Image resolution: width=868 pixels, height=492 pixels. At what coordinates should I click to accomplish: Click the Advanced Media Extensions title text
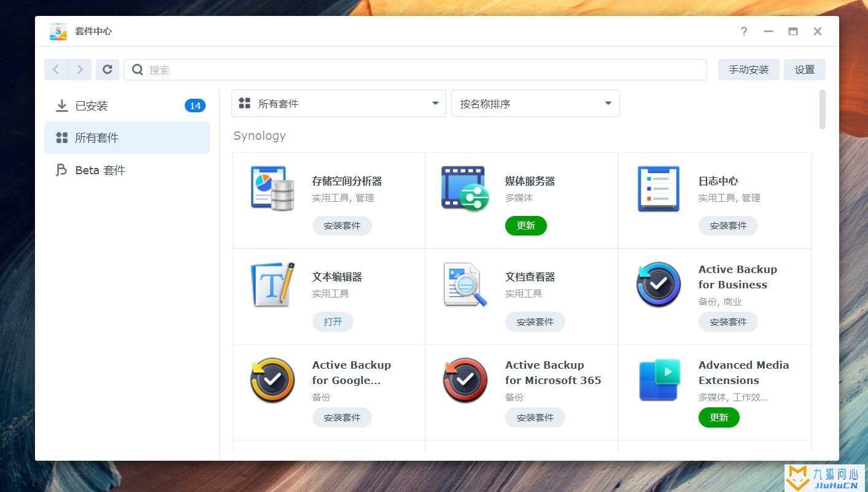pos(743,372)
